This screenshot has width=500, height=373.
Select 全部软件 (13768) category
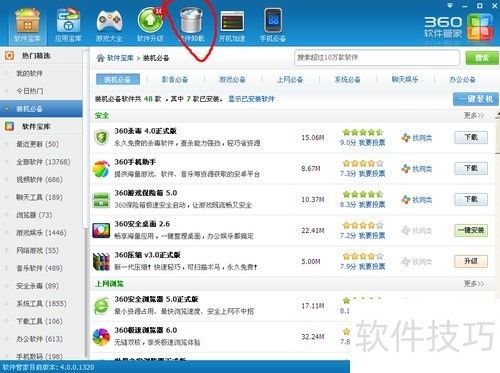click(x=41, y=162)
